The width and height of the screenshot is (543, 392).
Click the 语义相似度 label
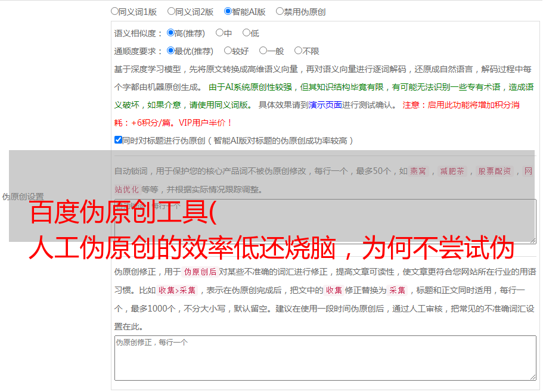coord(138,33)
